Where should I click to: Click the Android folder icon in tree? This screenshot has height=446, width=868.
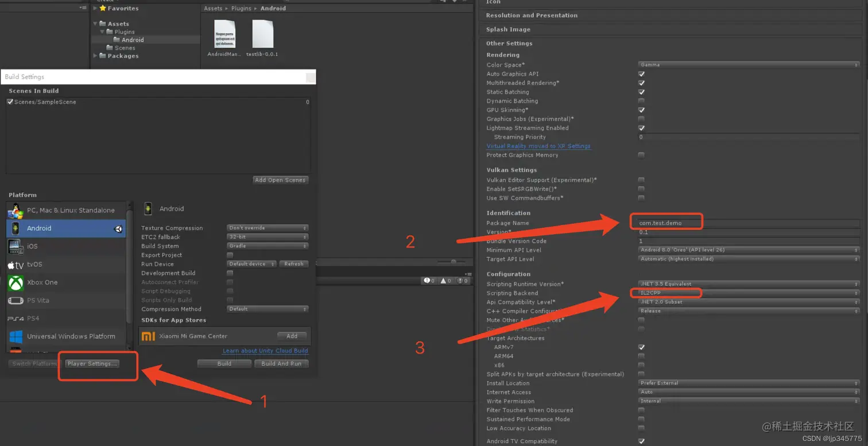[117, 40]
